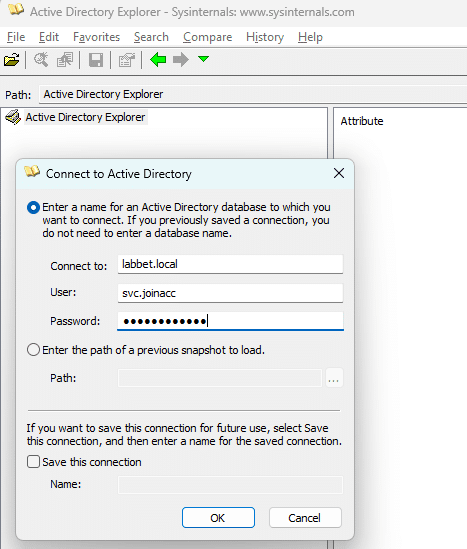Enable the Save this connection checkbox
This screenshot has width=467, height=549.
click(33, 461)
